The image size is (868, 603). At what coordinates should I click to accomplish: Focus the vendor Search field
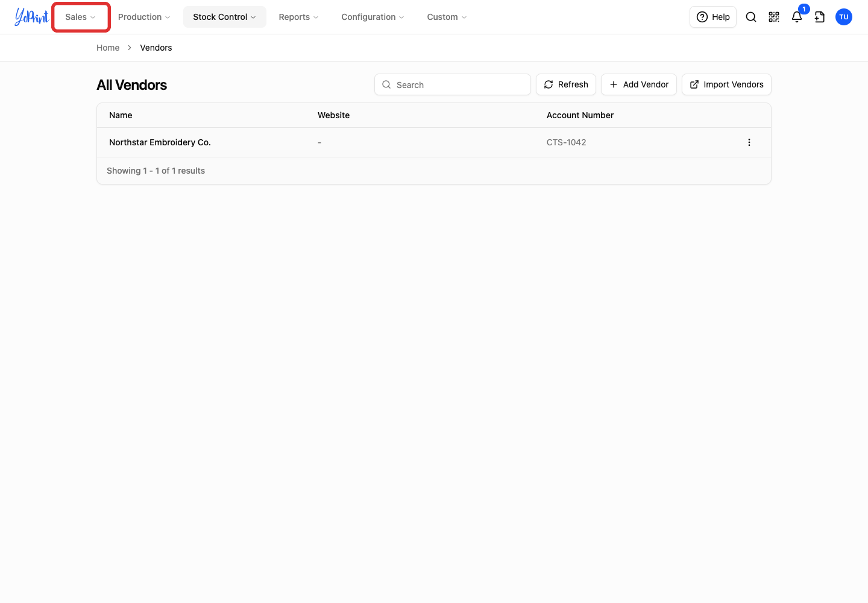click(453, 84)
